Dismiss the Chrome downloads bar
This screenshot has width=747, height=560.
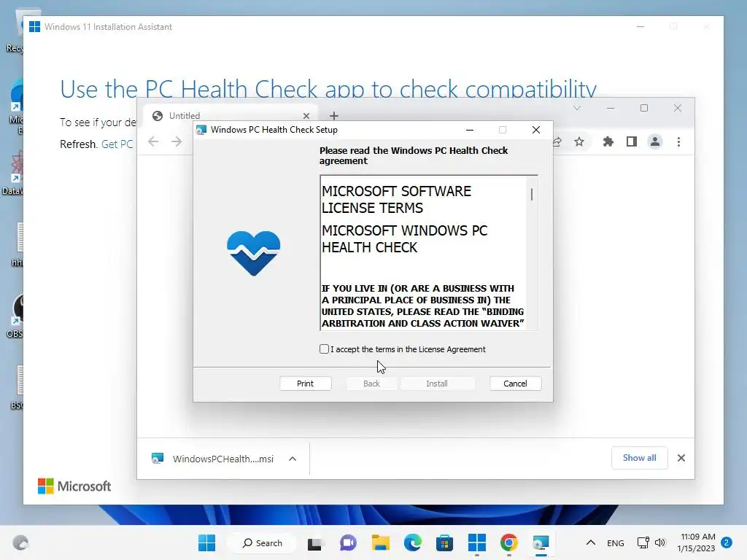coord(681,458)
